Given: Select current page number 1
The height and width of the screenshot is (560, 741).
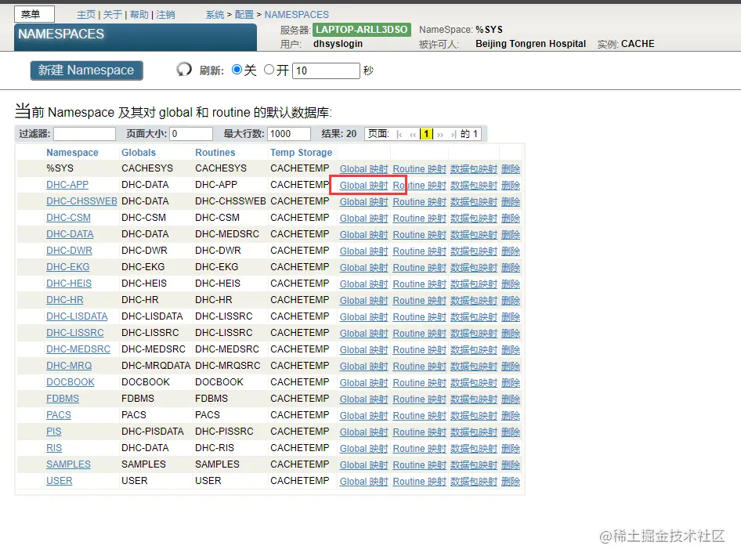Looking at the screenshot, I should (426, 134).
